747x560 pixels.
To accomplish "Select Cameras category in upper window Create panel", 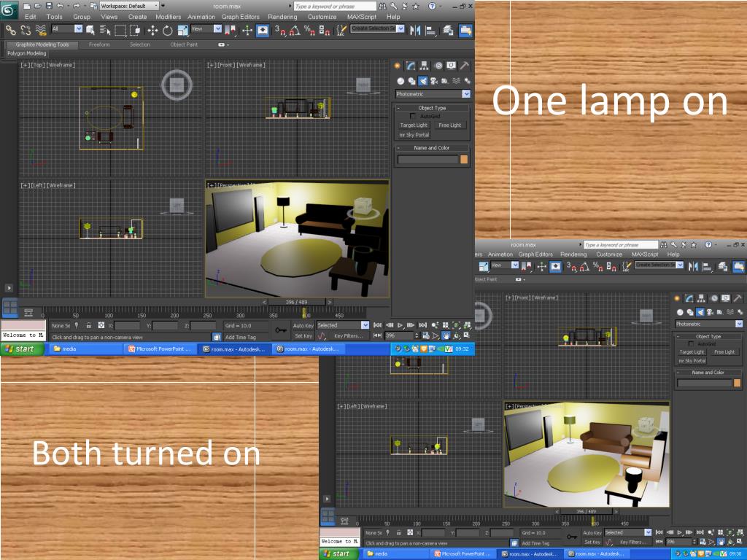I will point(434,81).
